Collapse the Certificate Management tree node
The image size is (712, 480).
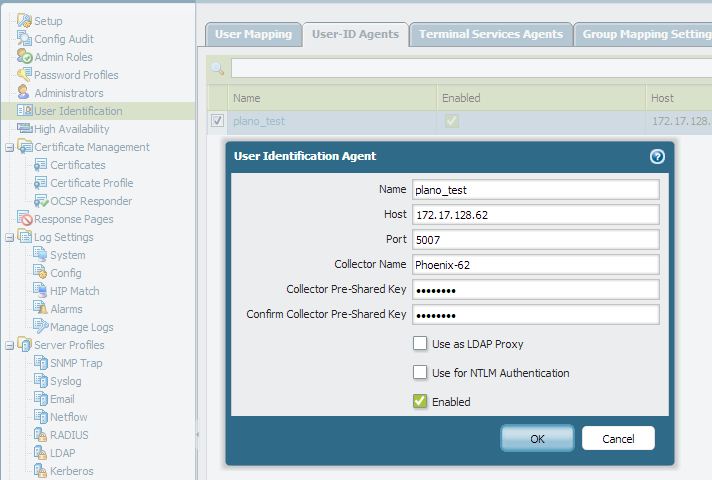pyautogui.click(x=9, y=147)
